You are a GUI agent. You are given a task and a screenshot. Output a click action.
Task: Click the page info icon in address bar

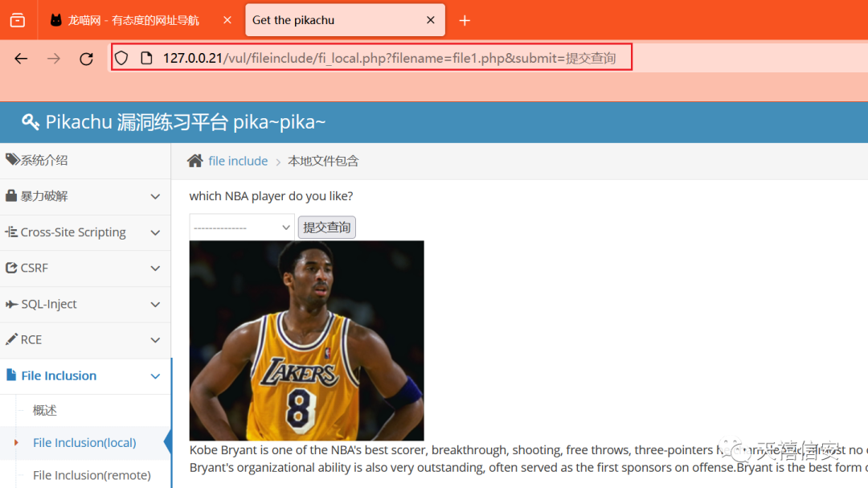147,58
